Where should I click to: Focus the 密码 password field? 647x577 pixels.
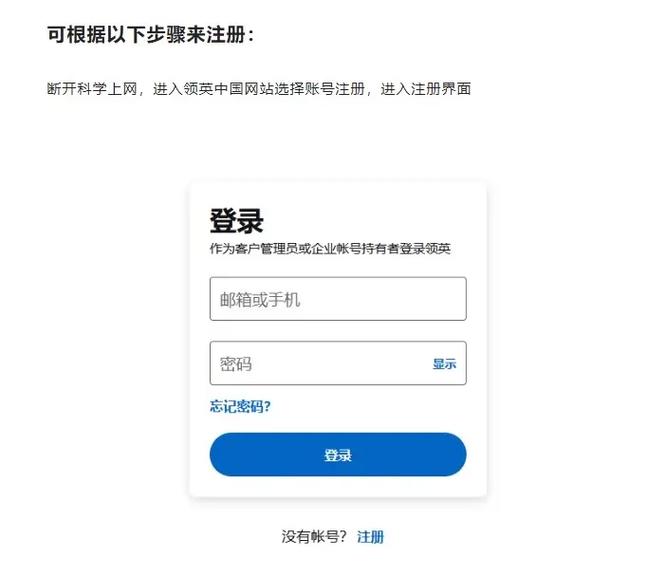(x=320, y=364)
